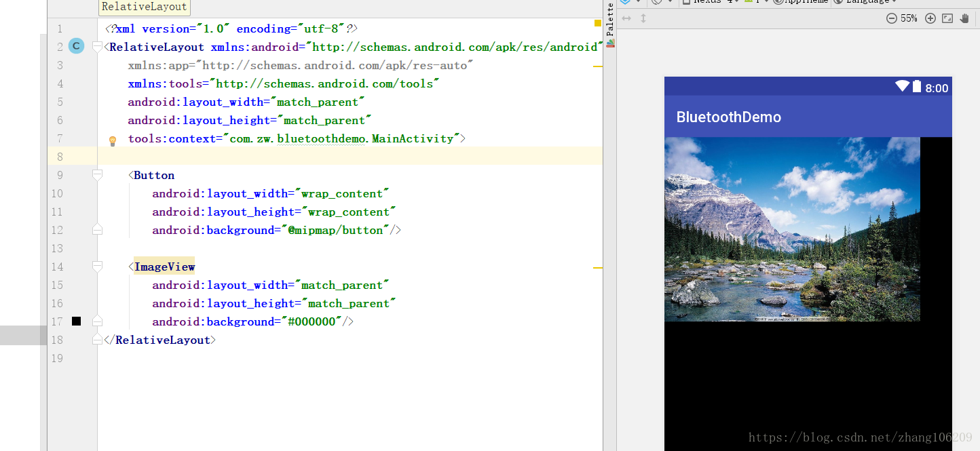The image size is (980, 451).
Task: Click the xml version declaration on line 1
Action: pos(231,28)
